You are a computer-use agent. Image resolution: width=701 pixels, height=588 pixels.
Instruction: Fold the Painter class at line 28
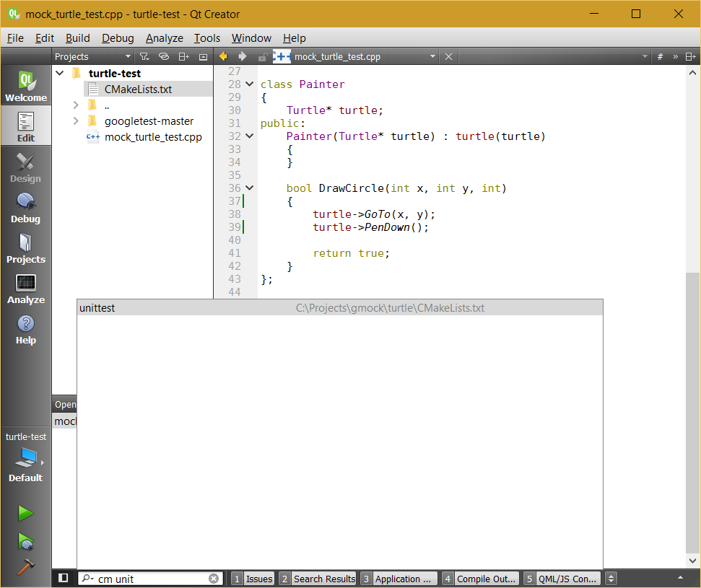tap(250, 84)
